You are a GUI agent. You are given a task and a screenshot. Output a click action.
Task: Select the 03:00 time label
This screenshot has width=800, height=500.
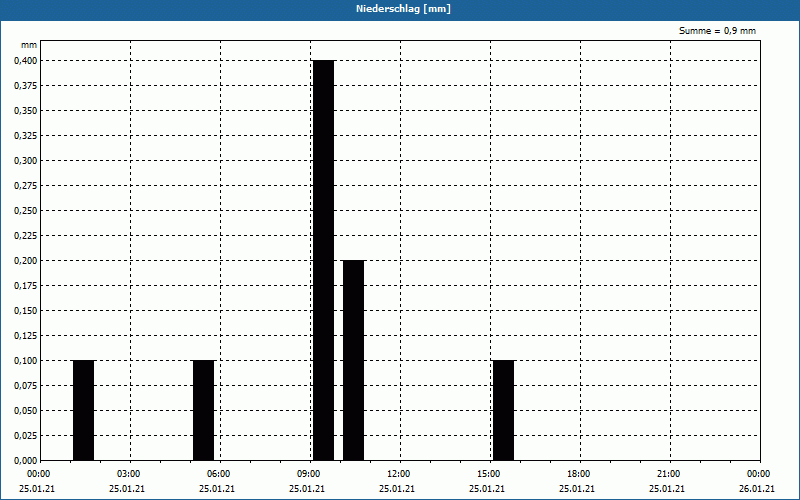(128, 474)
